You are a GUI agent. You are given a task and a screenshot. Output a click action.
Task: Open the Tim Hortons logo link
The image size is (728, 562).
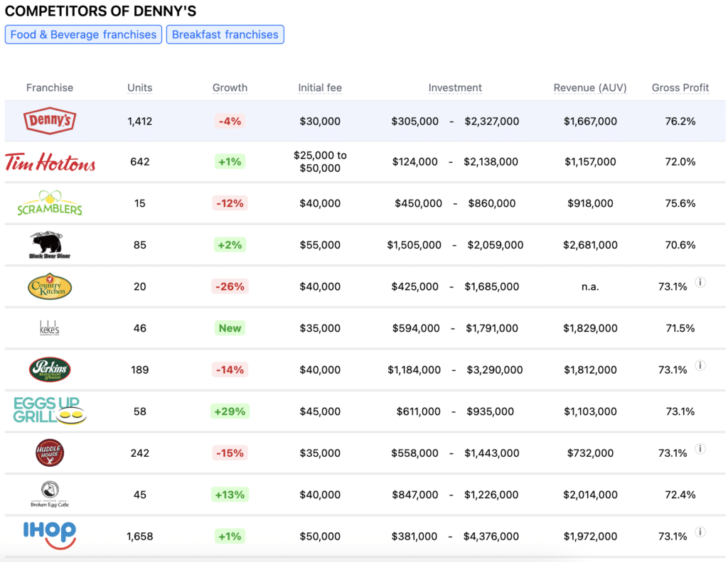pos(50,162)
